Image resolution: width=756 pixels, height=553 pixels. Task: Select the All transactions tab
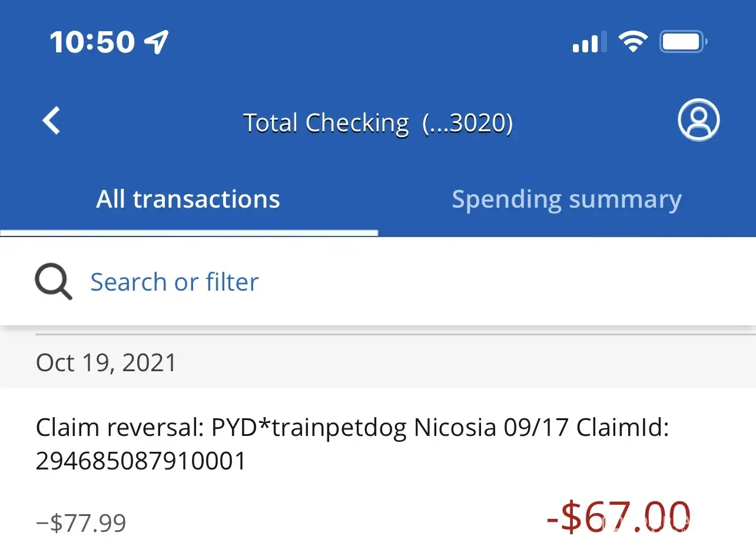click(x=188, y=200)
